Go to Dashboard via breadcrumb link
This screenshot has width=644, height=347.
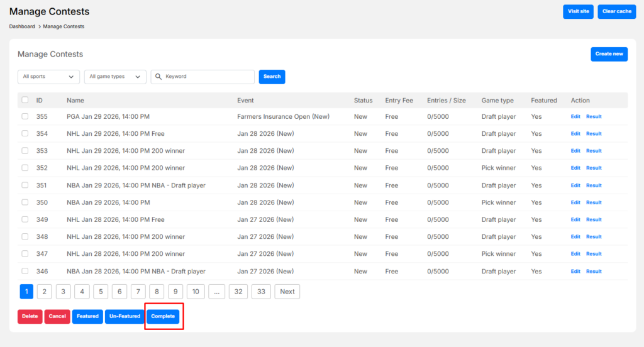pos(22,26)
